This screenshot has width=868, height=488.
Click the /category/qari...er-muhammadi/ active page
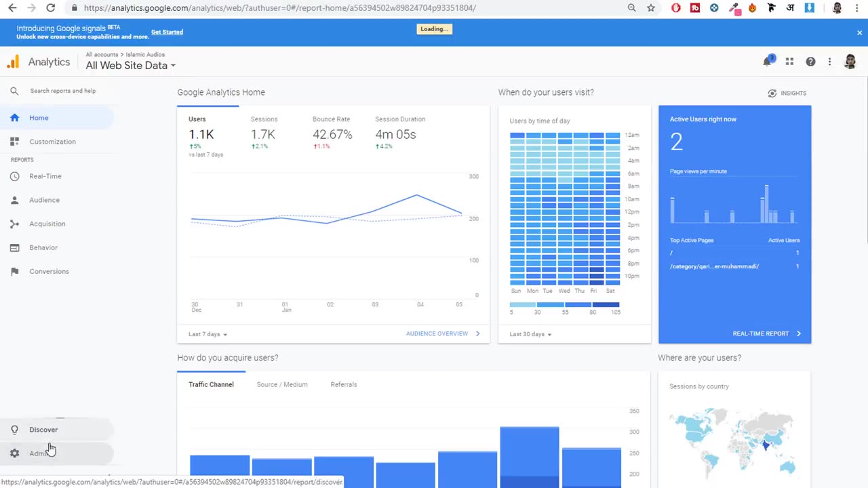point(714,266)
